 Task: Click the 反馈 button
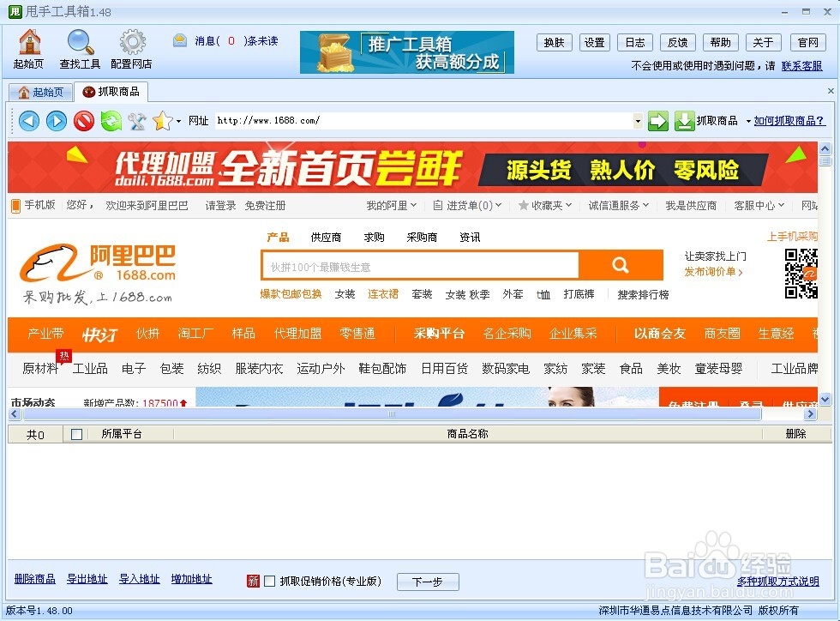(x=678, y=42)
